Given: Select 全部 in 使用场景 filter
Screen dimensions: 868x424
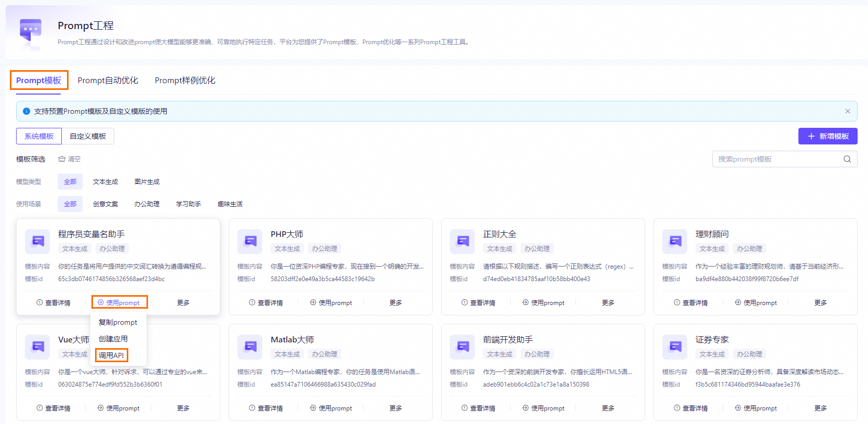Looking at the screenshot, I should point(70,204).
